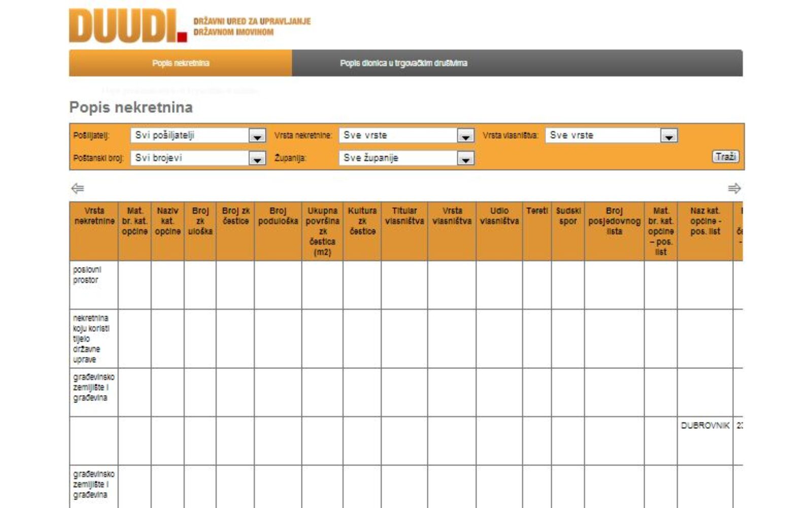Viewport: 812px width, 508px height.
Task: Click the DUUDI logo
Action: point(128,25)
